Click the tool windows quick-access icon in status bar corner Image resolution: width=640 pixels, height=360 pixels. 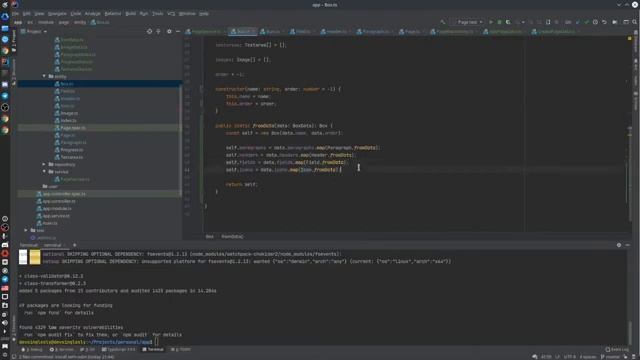click(x=13, y=357)
